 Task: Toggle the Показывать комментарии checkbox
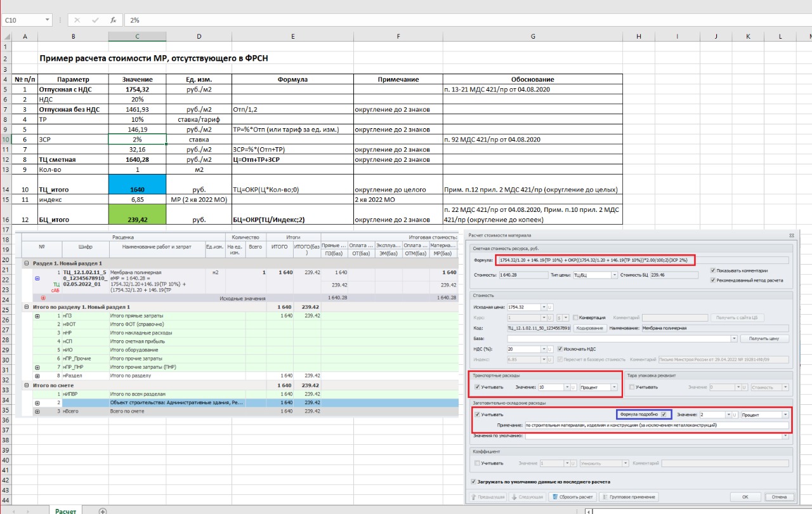tap(714, 270)
